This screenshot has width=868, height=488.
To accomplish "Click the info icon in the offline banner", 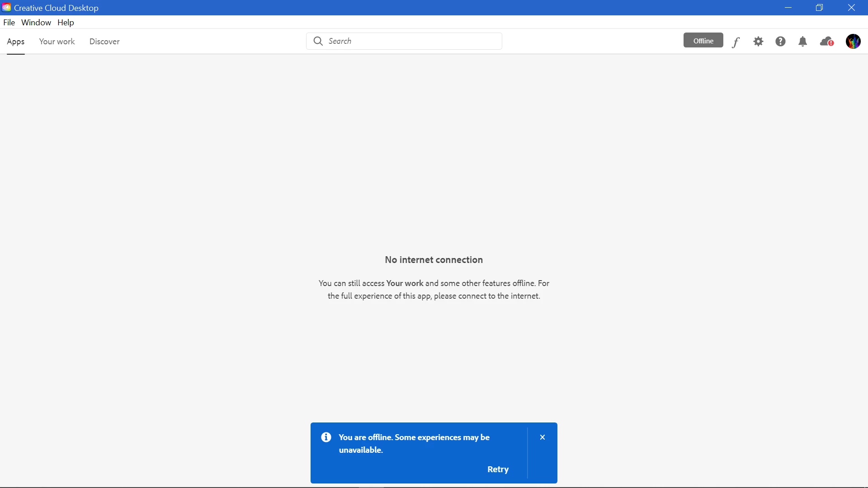I will [326, 437].
